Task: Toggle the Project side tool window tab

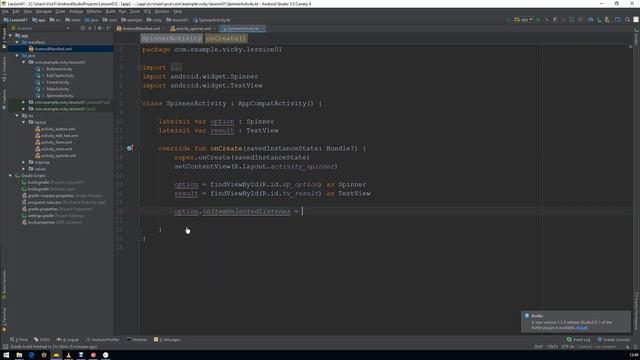Action: pos(4,38)
